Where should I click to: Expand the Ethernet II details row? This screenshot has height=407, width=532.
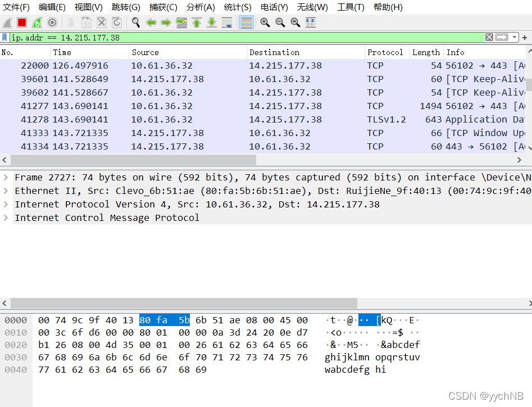coord(6,191)
